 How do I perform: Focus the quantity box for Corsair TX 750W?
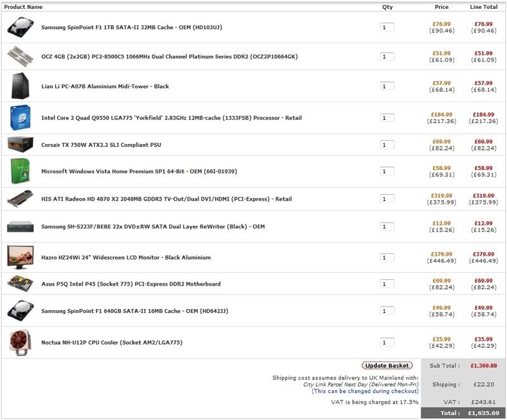(387, 145)
